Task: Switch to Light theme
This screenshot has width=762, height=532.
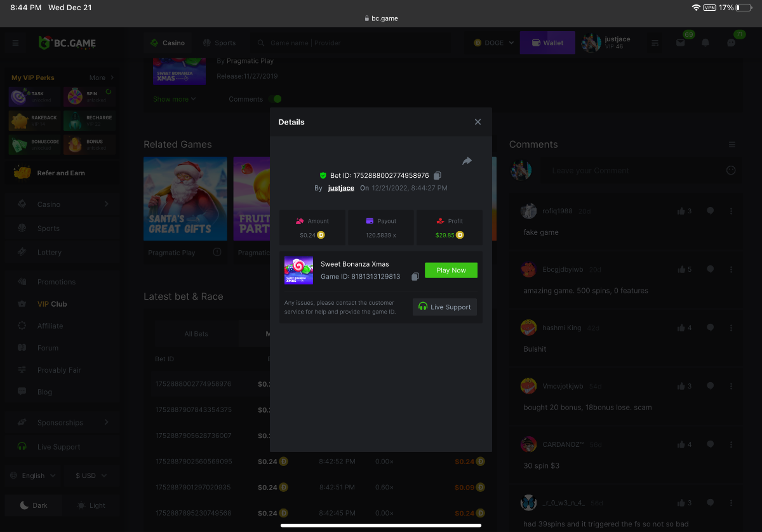Action: [x=91, y=505]
